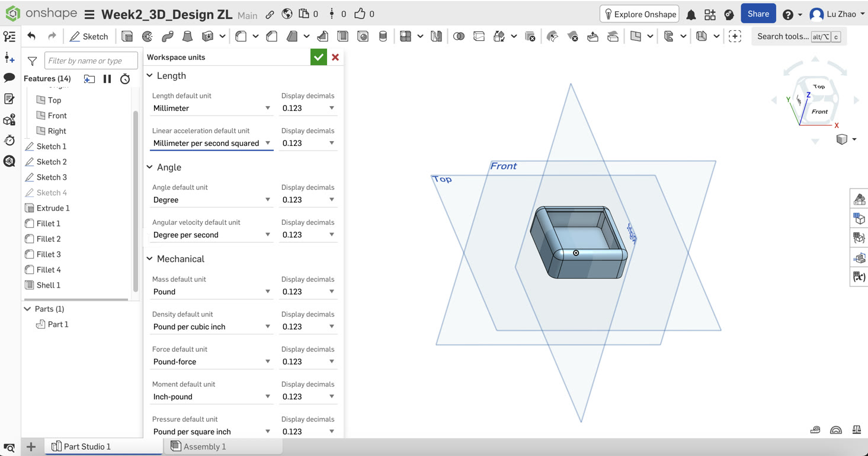Open display decimals dropdown for Length unit

coord(308,108)
